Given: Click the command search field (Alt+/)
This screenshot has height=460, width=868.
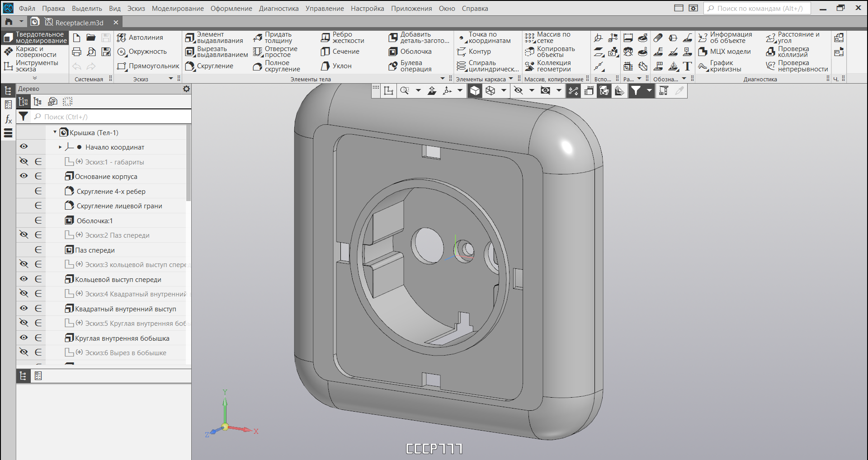Looking at the screenshot, I should [757, 9].
